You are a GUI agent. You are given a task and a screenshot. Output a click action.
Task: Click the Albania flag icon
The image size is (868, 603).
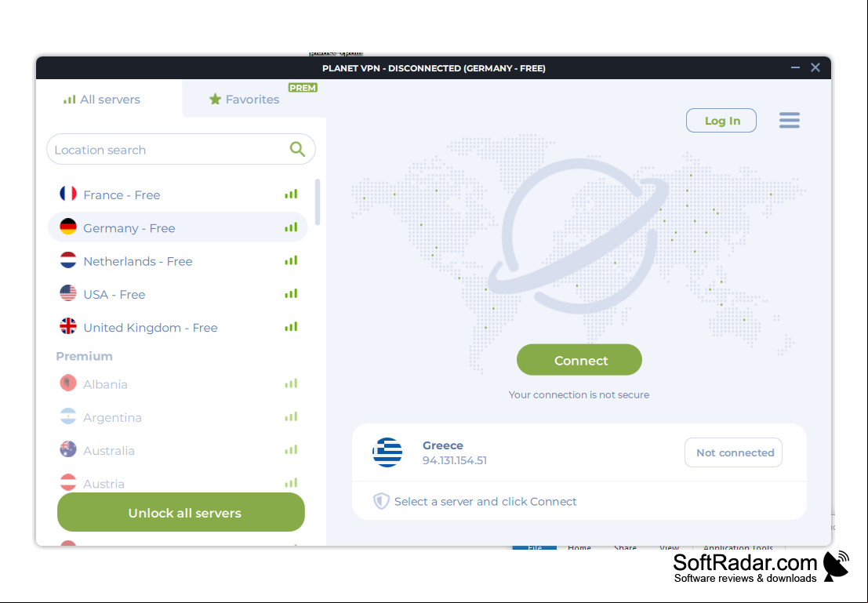coord(68,383)
